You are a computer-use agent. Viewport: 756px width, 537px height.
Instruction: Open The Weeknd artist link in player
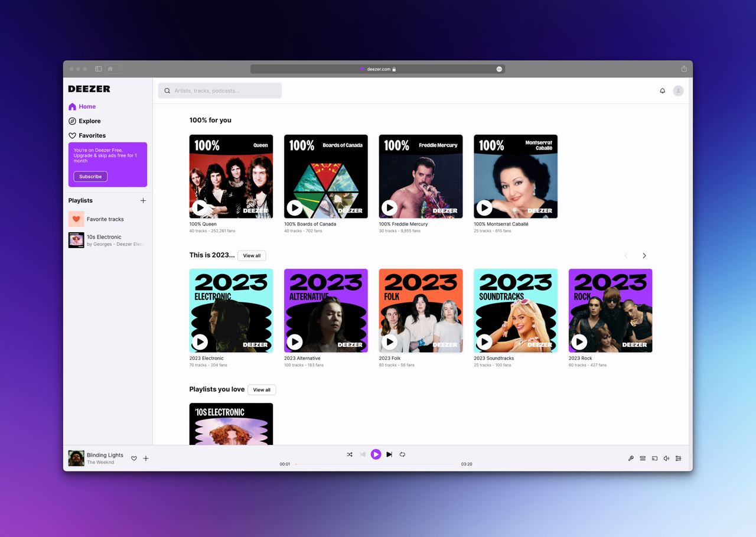[x=100, y=463]
